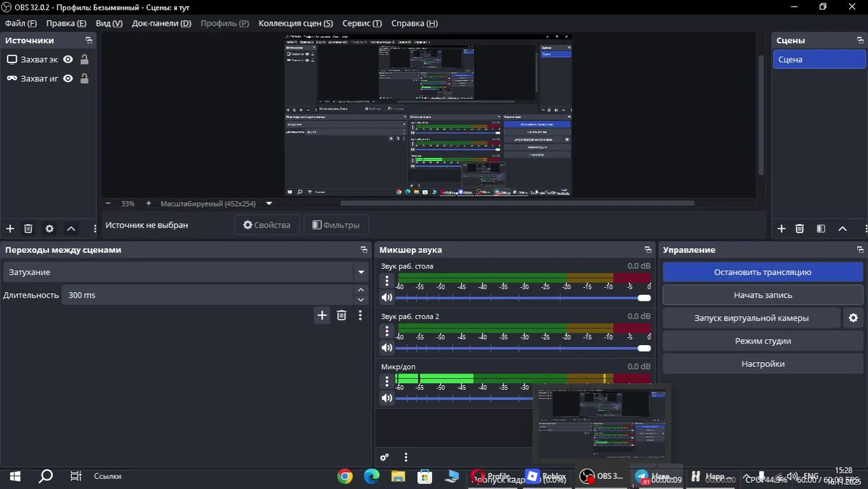Viewport: 868px width, 489px height.
Task: Open the Вид menu
Action: pyautogui.click(x=109, y=23)
